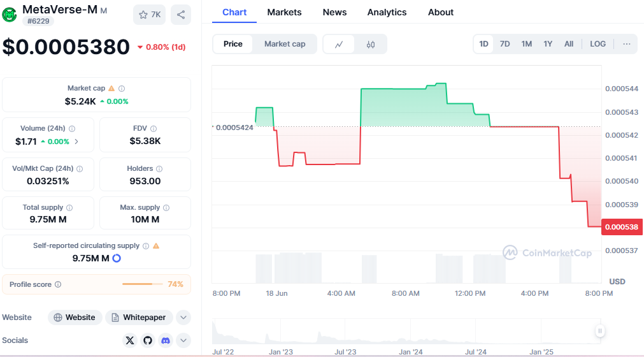The image size is (644, 357).
Task: Open GitHub social link
Action: [148, 340]
